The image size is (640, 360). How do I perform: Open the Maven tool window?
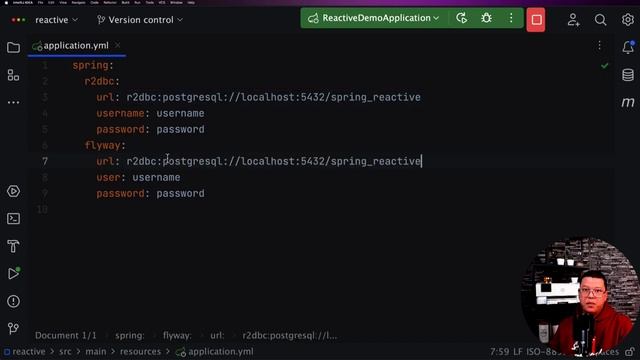628,102
